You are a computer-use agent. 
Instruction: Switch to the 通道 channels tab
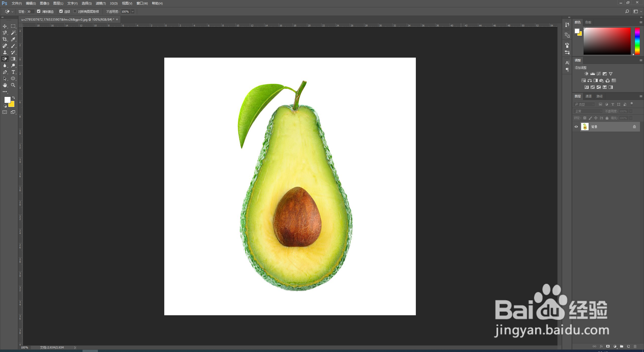[588, 96]
